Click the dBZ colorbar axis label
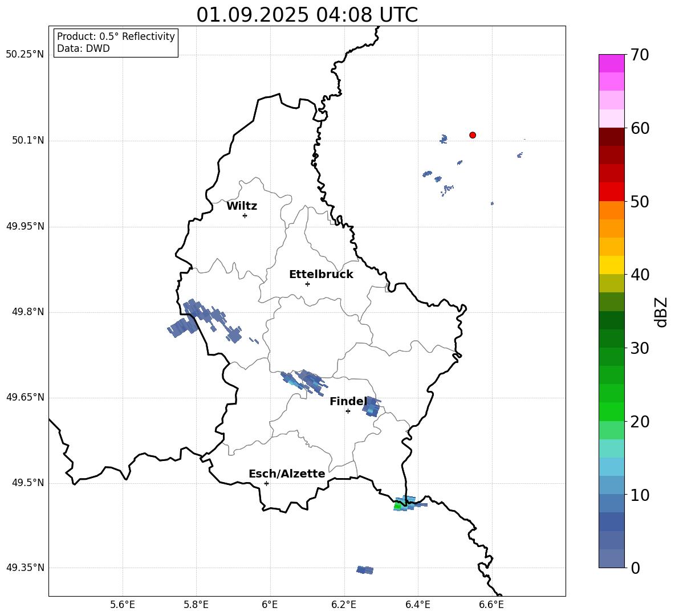 [662, 312]
